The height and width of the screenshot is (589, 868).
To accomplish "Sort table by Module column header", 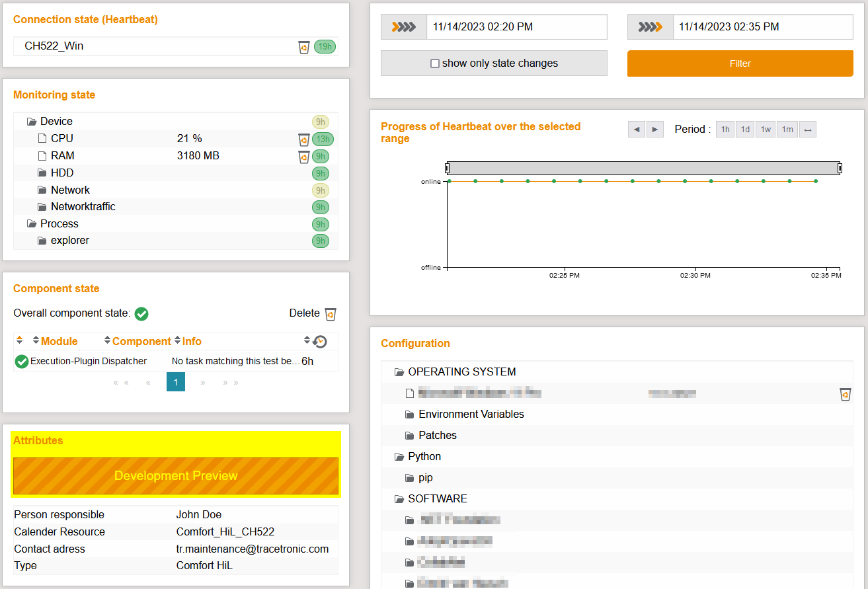I will 59,342.
